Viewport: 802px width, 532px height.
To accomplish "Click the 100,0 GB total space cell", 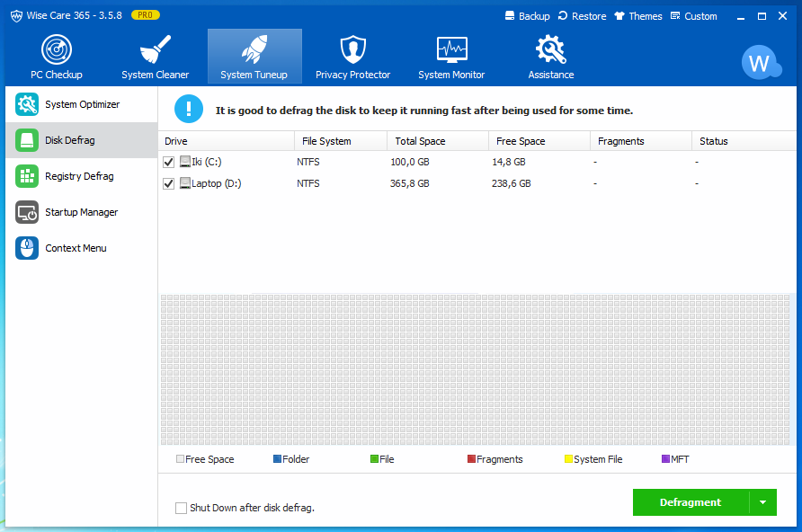I will tap(410, 162).
